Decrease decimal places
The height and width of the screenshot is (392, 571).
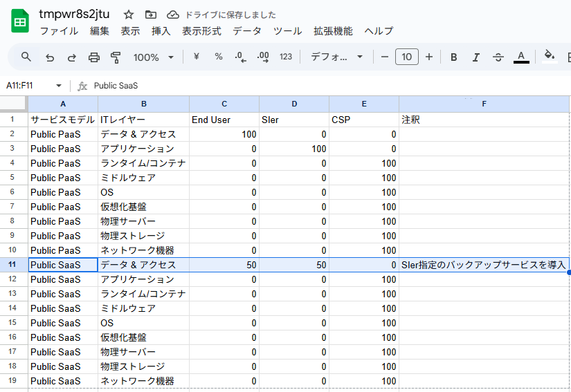tap(240, 57)
